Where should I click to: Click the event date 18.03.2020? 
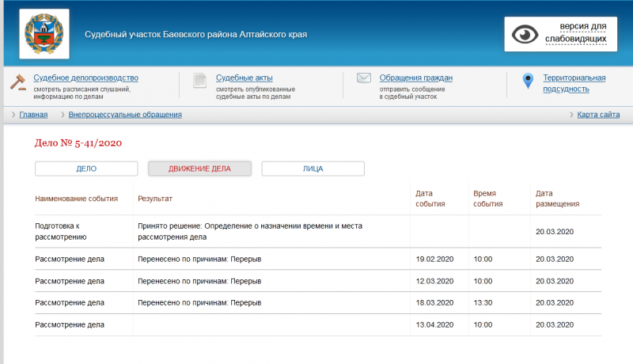point(434,302)
